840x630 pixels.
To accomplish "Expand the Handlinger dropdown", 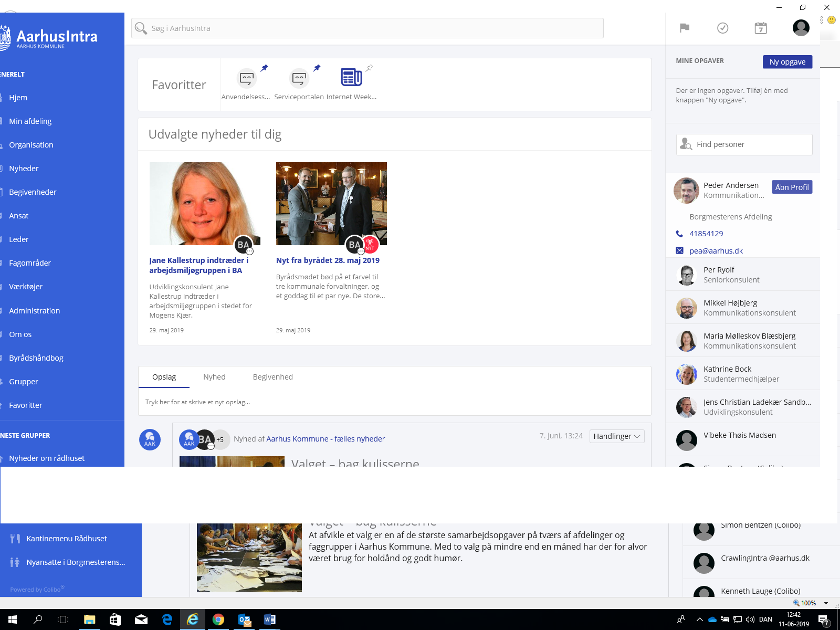I will (x=617, y=436).
